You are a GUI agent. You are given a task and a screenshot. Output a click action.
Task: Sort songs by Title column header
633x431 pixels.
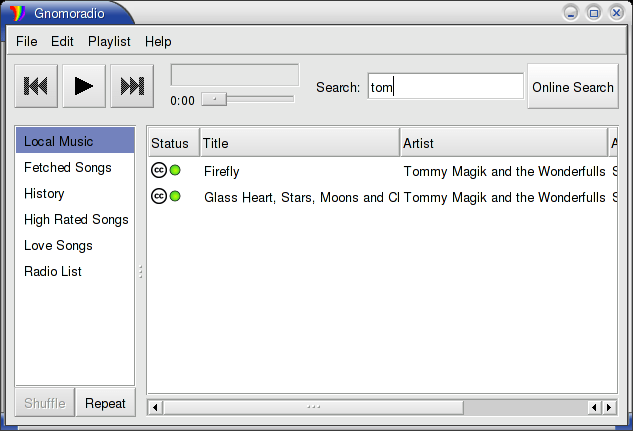(299, 144)
